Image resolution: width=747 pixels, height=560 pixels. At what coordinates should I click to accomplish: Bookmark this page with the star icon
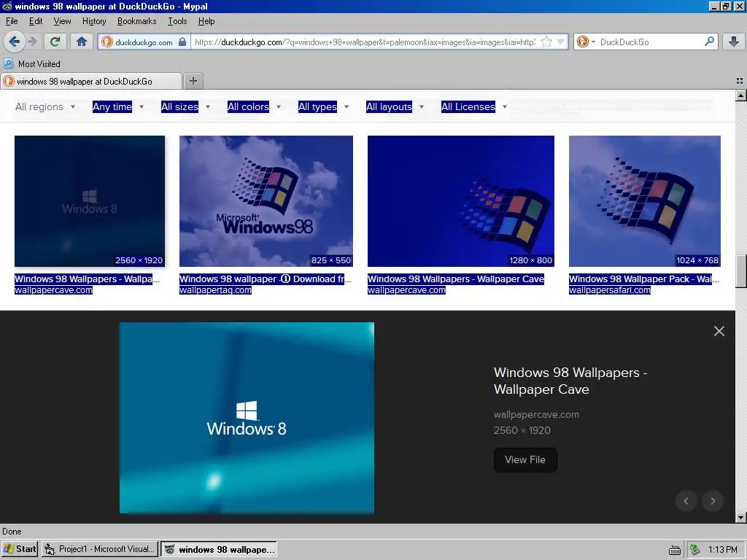(546, 42)
